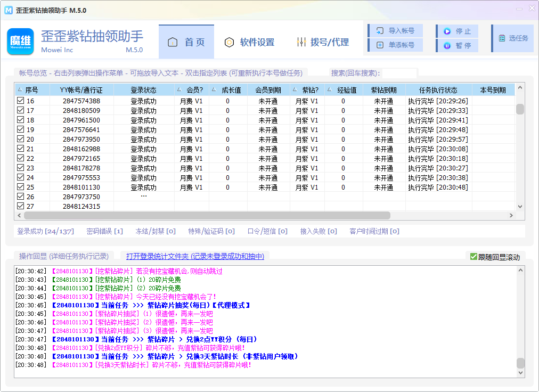The height and width of the screenshot is (392, 539).
Task: Click status 执行完毕 [20:30:48]
Action: coord(438,187)
